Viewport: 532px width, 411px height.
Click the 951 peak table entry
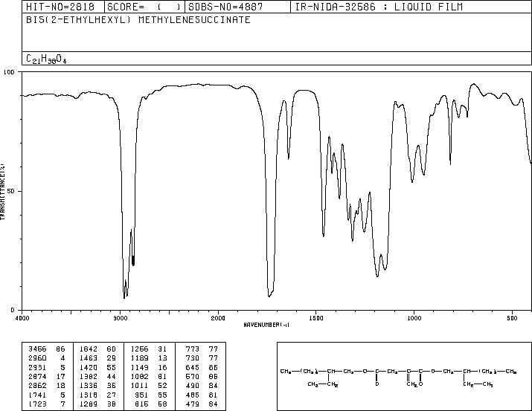click(151, 395)
